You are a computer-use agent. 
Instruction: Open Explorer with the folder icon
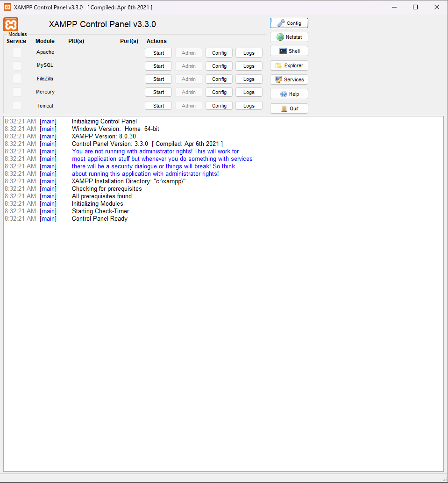click(x=289, y=65)
